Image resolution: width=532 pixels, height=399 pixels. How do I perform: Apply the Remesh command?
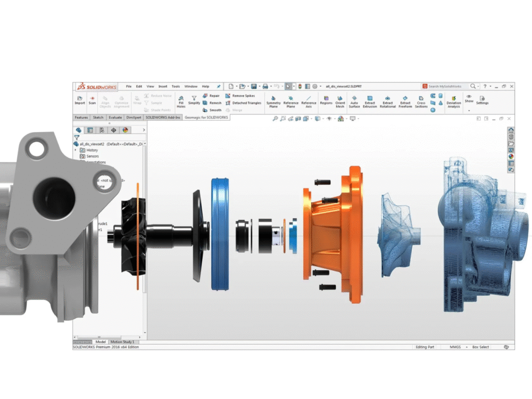212,103
